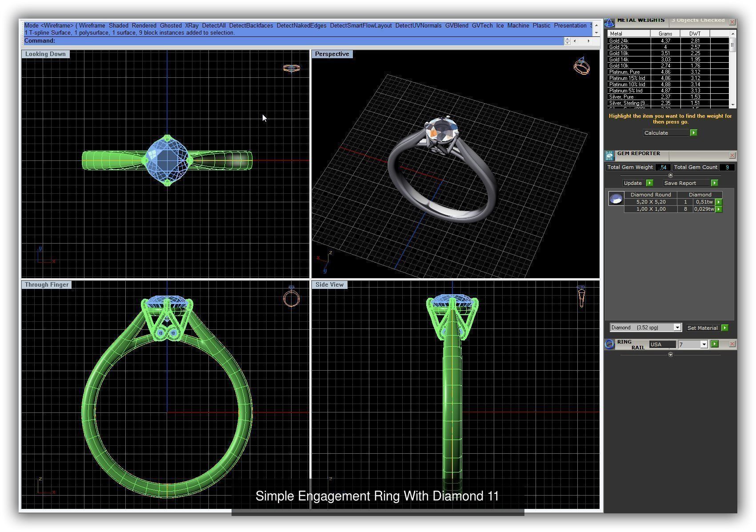Click green arrow beside 0,029tw gem row
The width and height of the screenshot is (756, 532).
(719, 209)
